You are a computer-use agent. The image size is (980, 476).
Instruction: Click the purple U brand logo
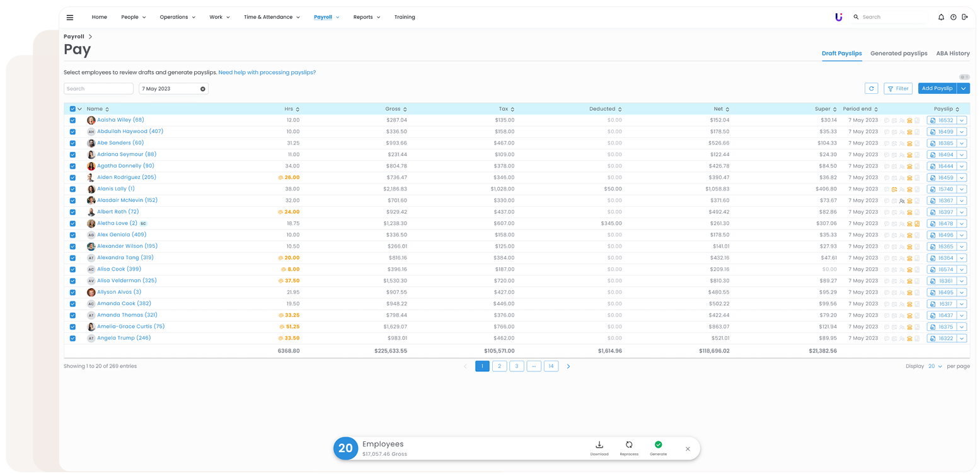tap(838, 17)
